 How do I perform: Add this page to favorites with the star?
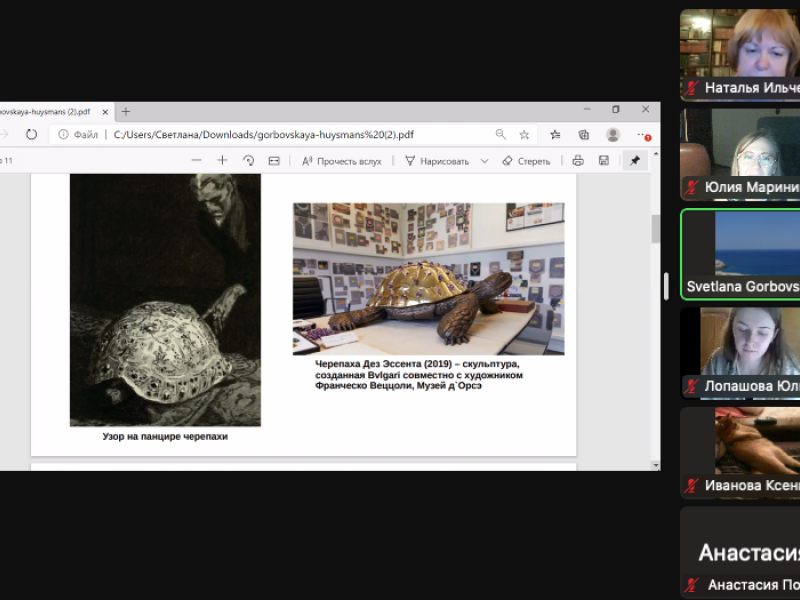coord(524,134)
